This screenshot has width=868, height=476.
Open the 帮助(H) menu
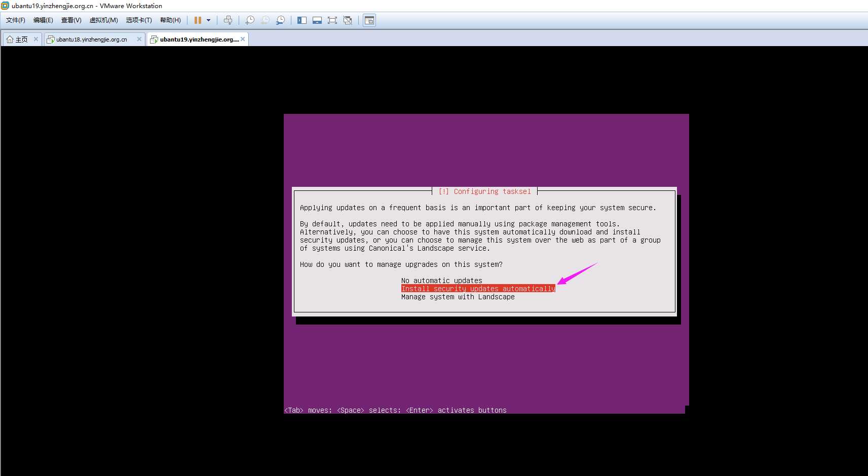point(170,20)
